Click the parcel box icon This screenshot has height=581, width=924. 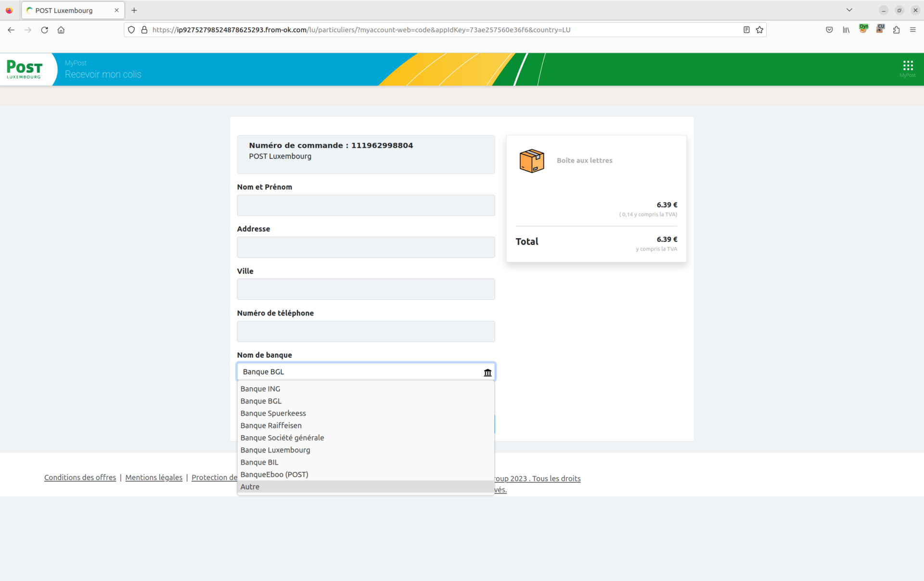(532, 161)
